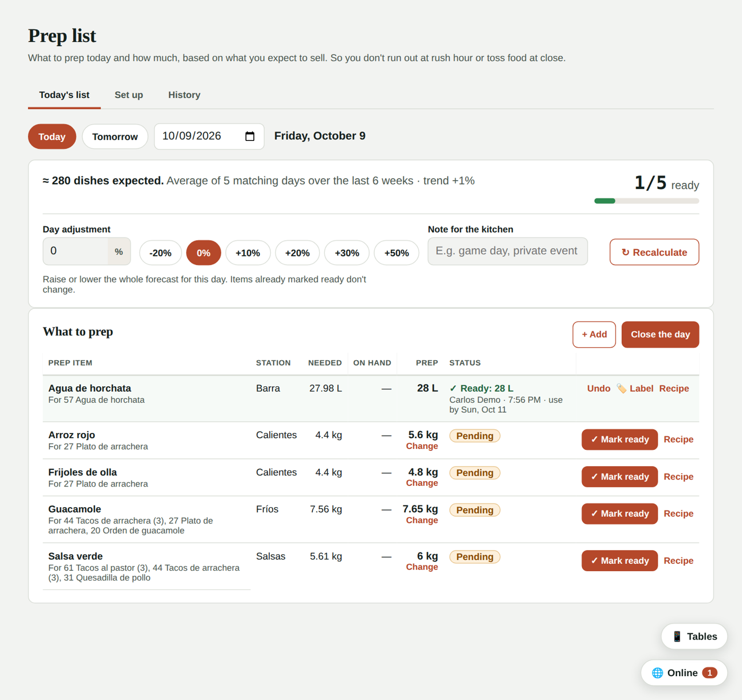Click Pending status of Guacamole

(475, 510)
